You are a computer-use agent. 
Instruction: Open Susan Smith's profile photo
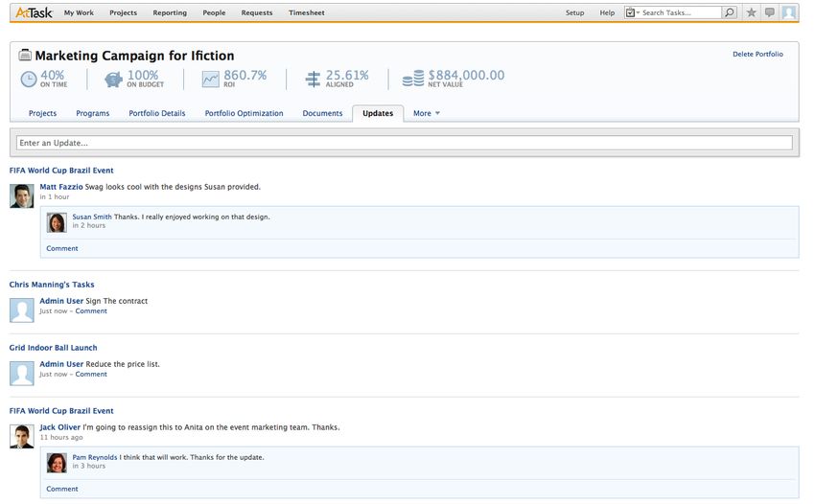(x=57, y=222)
